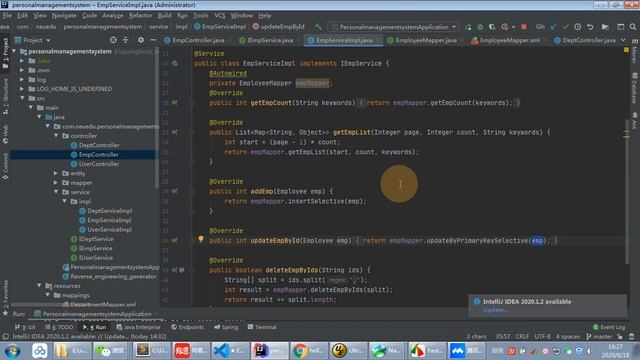This screenshot has width=640, height=360.
Task: Click the intention light bulb in gutter
Action: tap(201, 239)
